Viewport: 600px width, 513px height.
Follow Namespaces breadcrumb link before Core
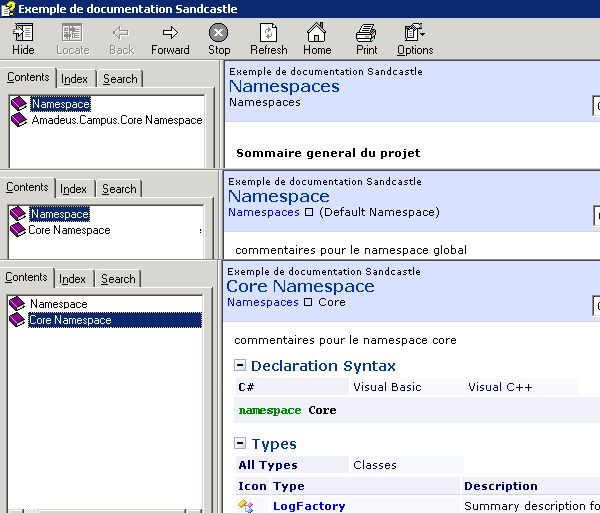click(x=262, y=302)
